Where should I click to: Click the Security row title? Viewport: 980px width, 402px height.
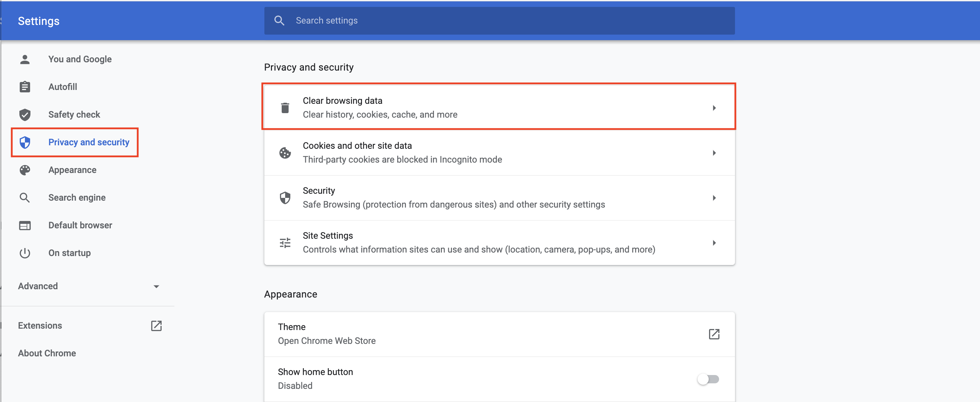point(319,191)
